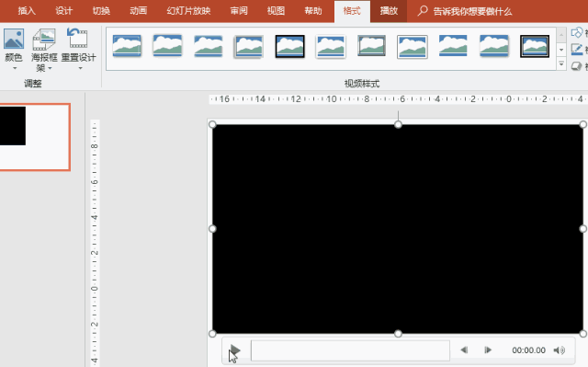
Task: Click the search lightbulb magnifier icon
Action: tap(423, 11)
